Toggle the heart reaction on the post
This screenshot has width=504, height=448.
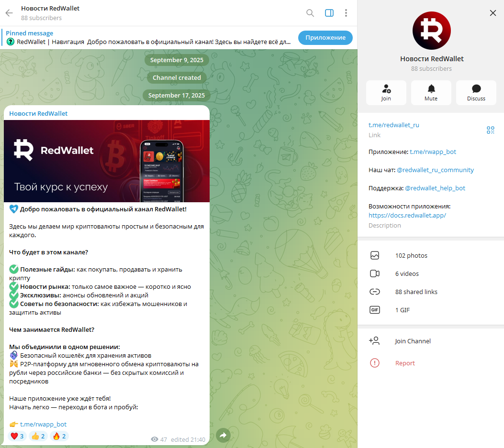17,436
